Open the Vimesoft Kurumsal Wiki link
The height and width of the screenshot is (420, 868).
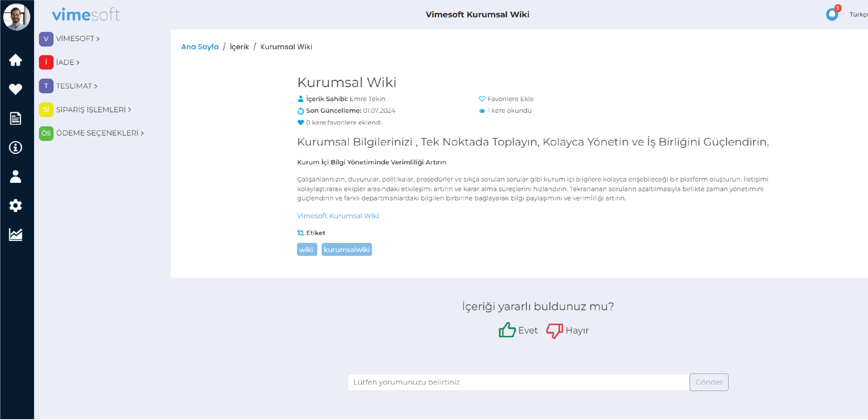[338, 216]
